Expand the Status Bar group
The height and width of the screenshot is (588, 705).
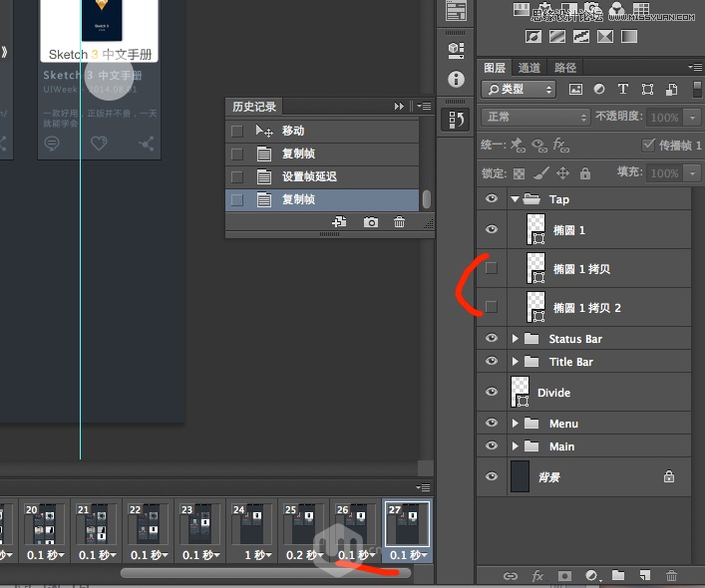click(516, 338)
